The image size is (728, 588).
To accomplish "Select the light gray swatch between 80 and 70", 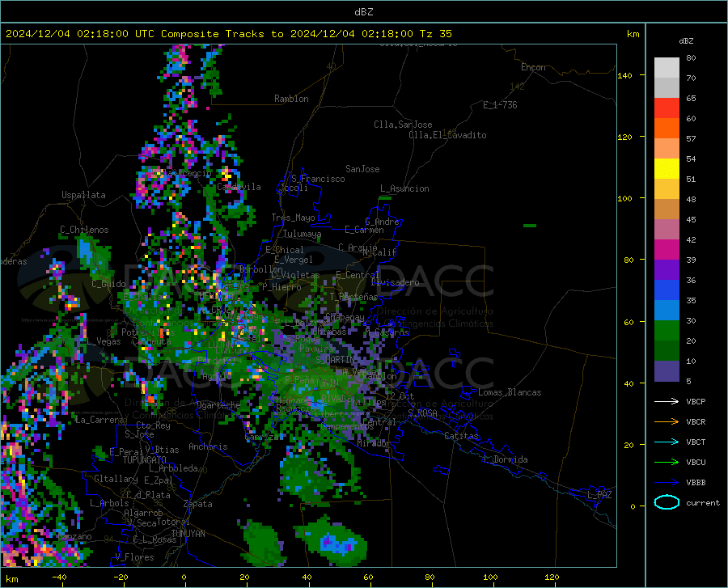I will coord(667,68).
